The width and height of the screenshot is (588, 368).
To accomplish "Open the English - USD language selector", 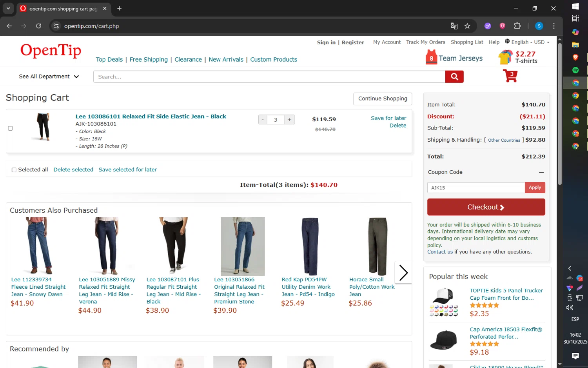I will [527, 42].
